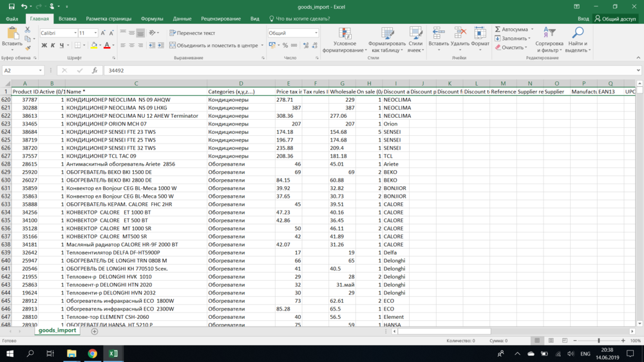Viewport: 644px width, 362px height.
Task: Click the Общий доступ share button
Action: point(615,19)
